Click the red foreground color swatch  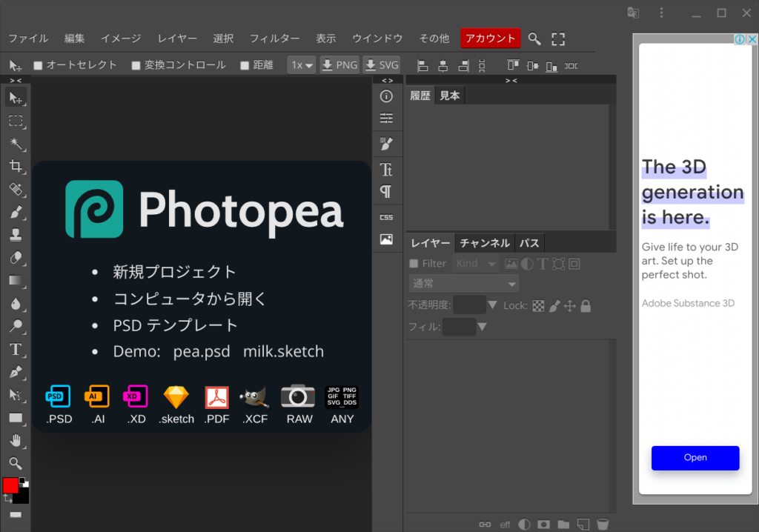click(9, 485)
